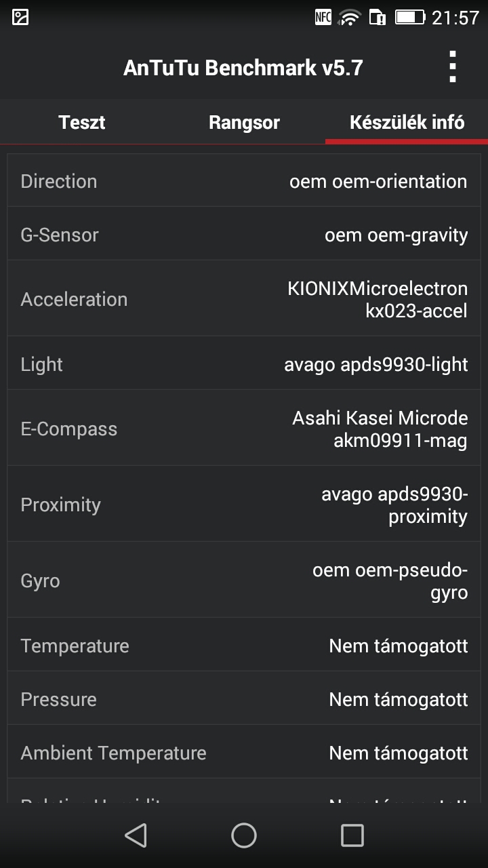Tap the Direction sensor row

point(244,181)
